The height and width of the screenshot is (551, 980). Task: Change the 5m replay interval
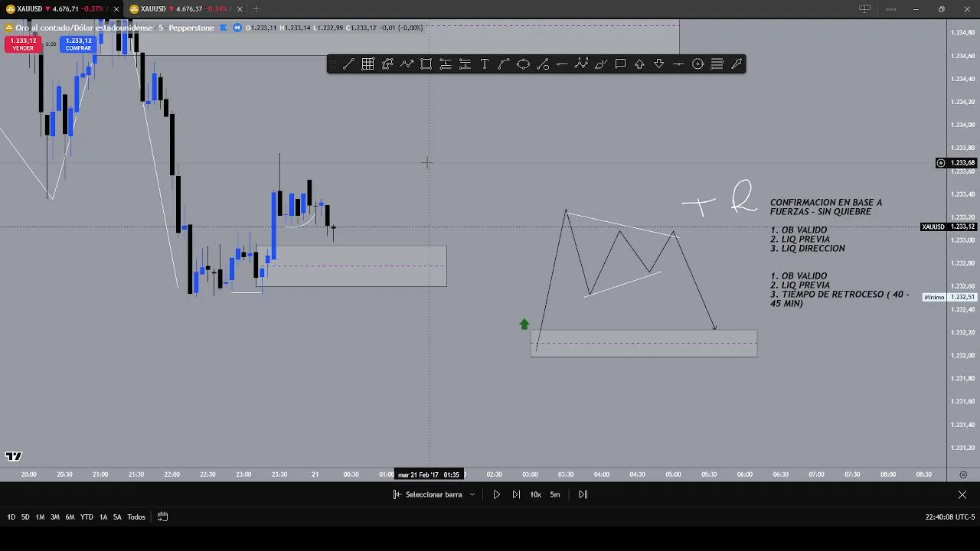(x=555, y=494)
